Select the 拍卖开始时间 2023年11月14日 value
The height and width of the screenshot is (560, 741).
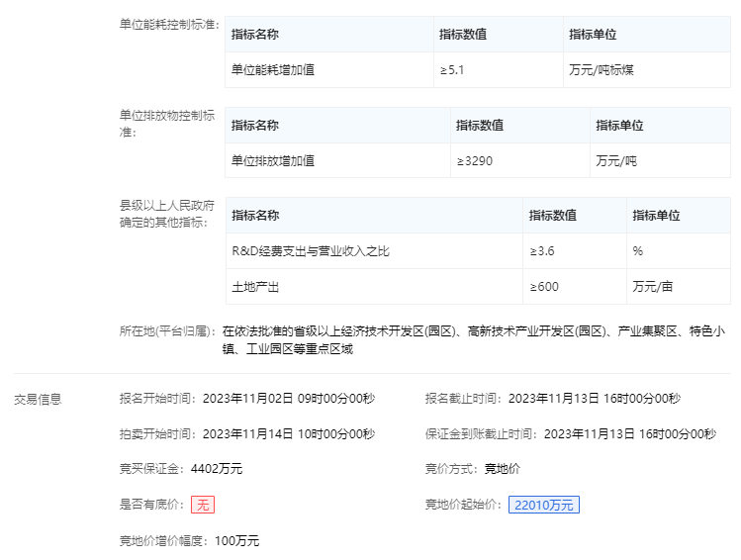289,434
